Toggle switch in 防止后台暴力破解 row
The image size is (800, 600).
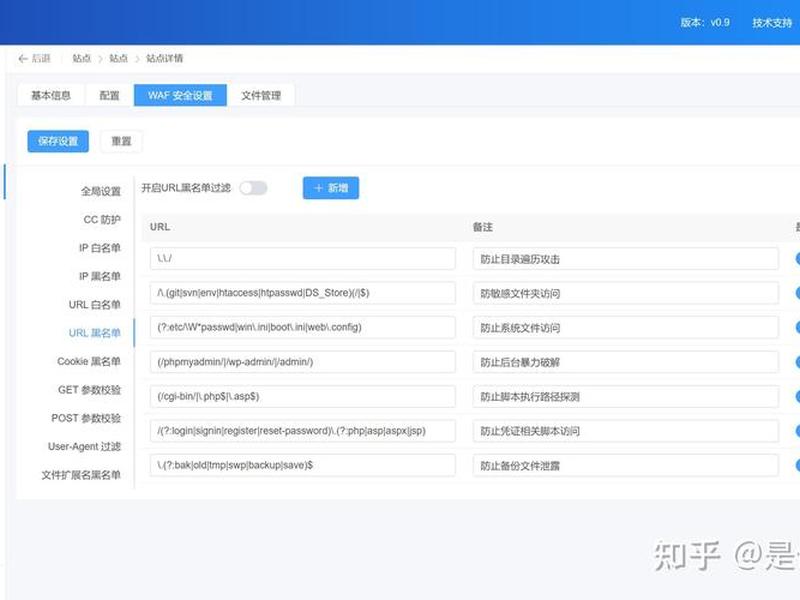(x=797, y=362)
